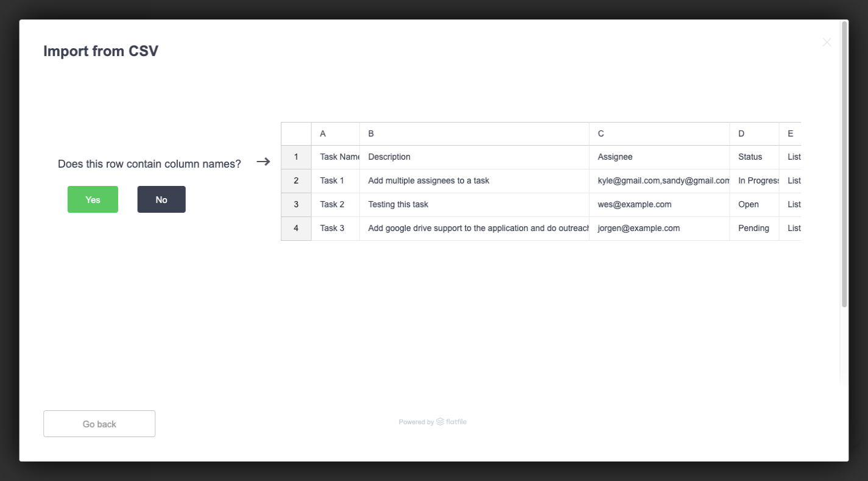
Task: Click the Pending status cell
Action: click(755, 229)
